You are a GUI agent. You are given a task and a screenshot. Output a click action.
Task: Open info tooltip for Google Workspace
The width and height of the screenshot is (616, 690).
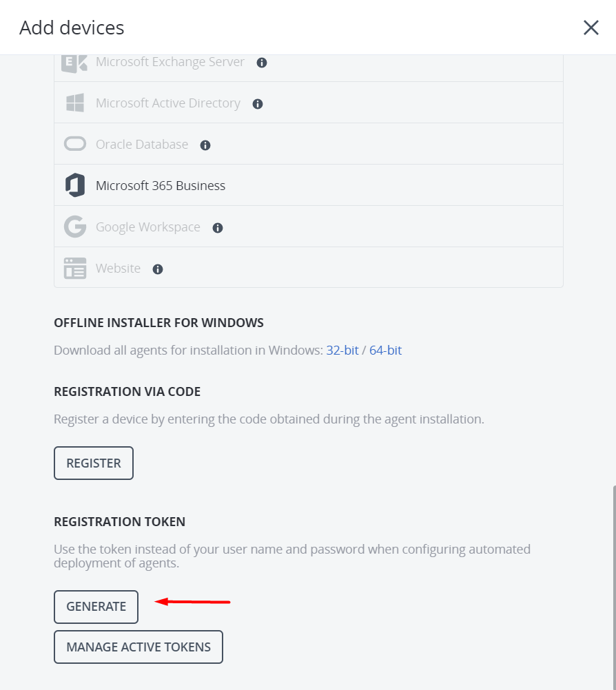coord(217,227)
